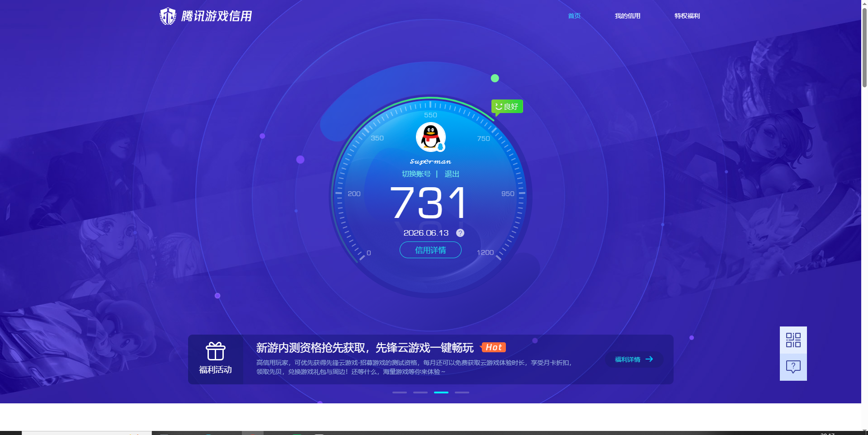Open the 信用详情 button
868x435 pixels.
pyautogui.click(x=430, y=250)
